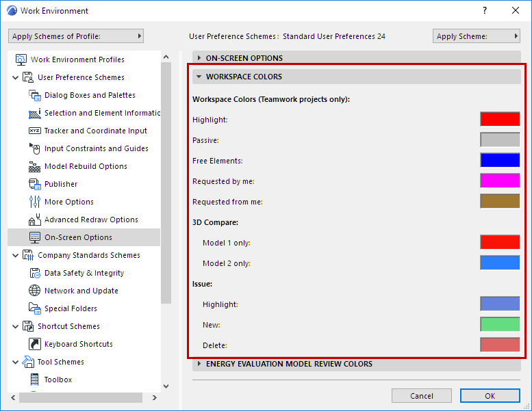Select Advanced Redraw Options tree item
Image resolution: width=532 pixels, height=411 pixels.
point(91,220)
